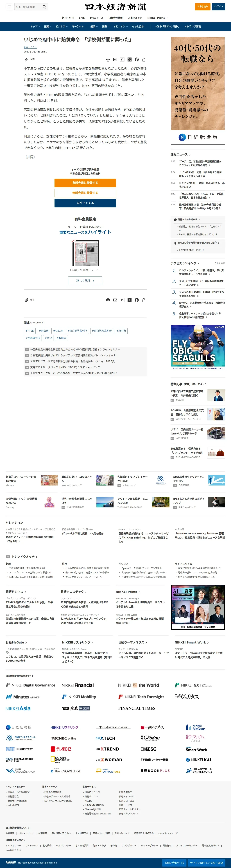Click the blue ログインする button
This screenshot has height=868, width=231.
85,203
